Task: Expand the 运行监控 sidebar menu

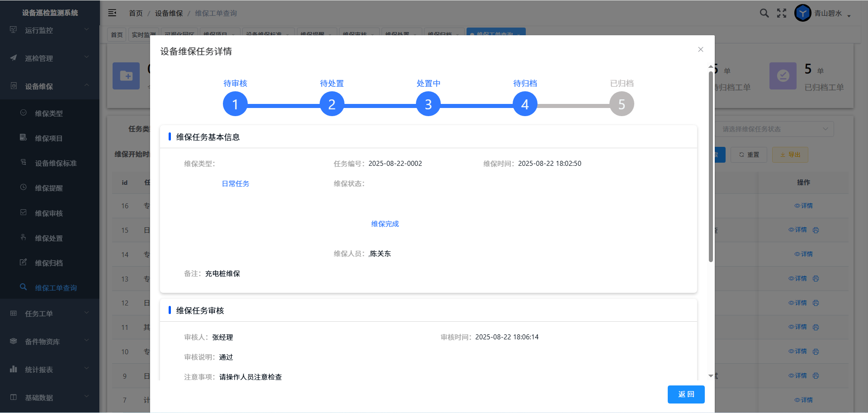Action: [x=50, y=30]
